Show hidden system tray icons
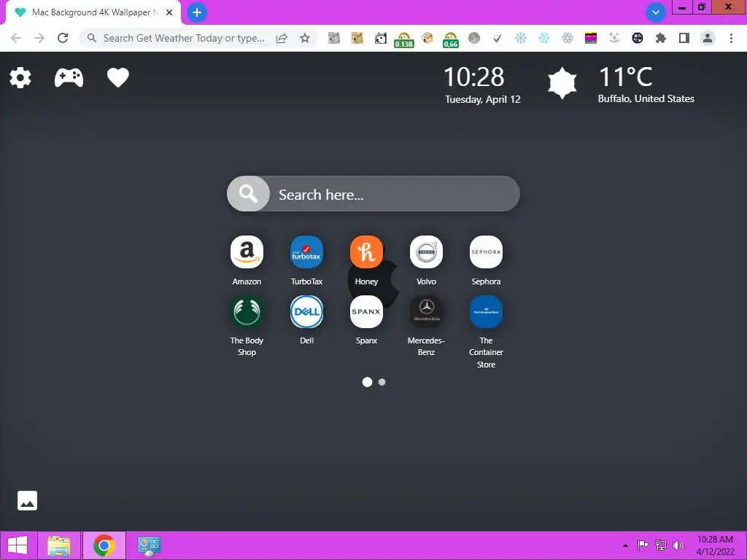This screenshot has width=747, height=560. pyautogui.click(x=625, y=545)
